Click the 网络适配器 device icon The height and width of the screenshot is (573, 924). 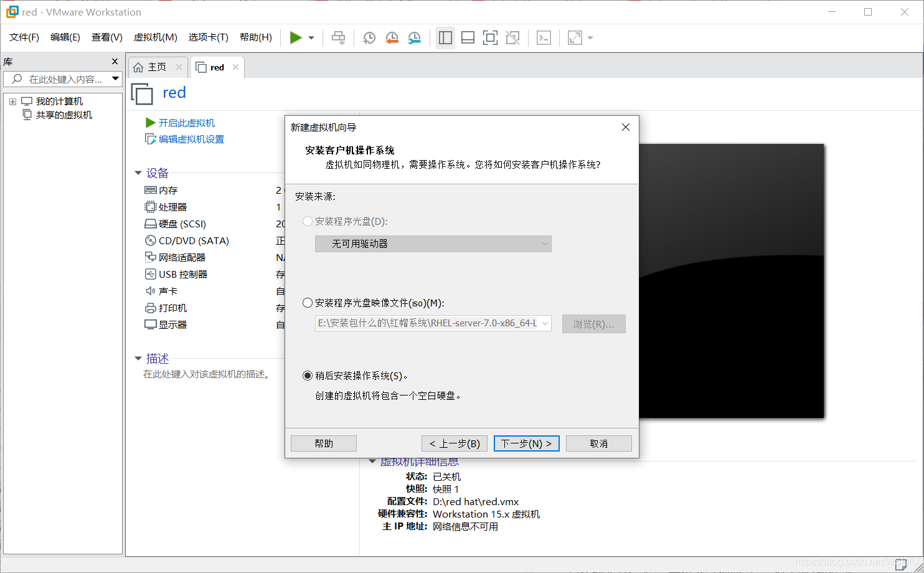tap(150, 258)
